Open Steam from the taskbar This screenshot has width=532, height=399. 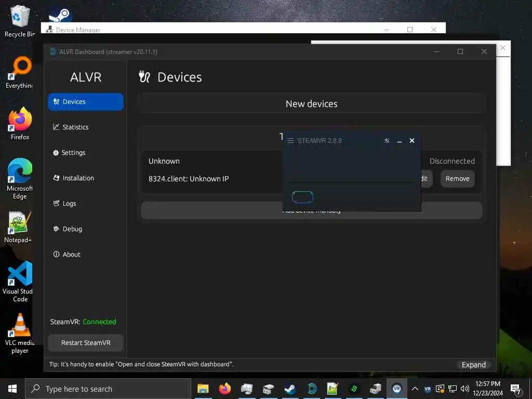(x=290, y=389)
